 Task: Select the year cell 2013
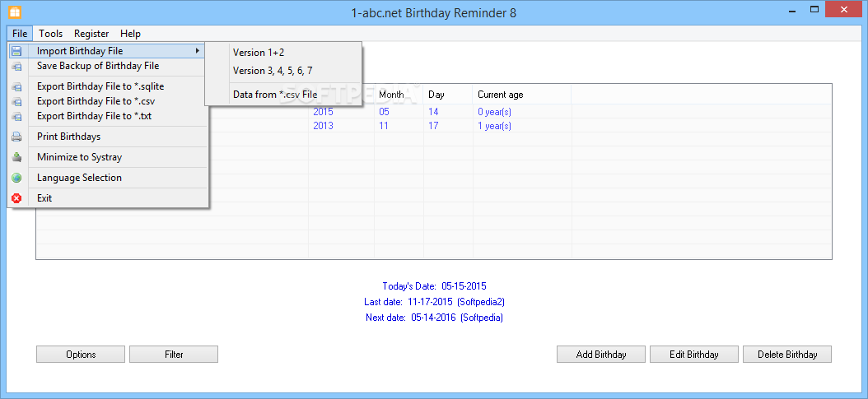coord(324,125)
